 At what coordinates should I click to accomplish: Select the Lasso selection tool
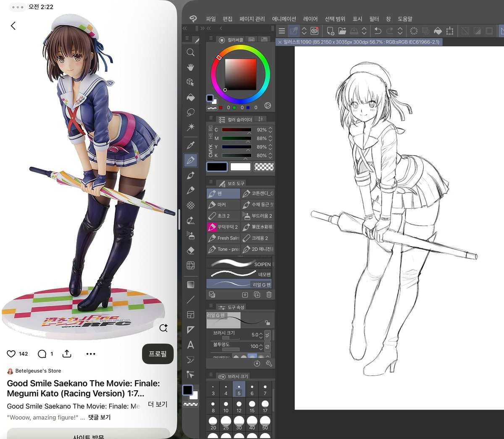(190, 113)
